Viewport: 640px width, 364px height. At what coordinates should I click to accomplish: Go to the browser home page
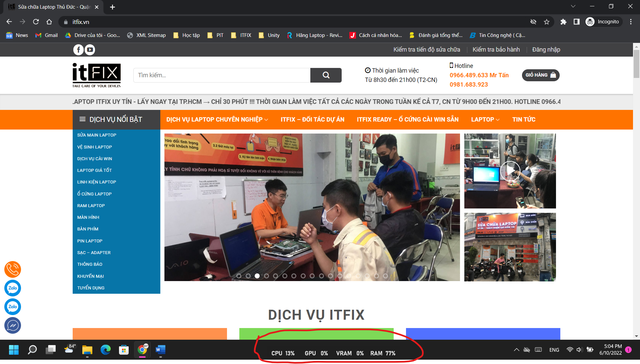tap(49, 22)
